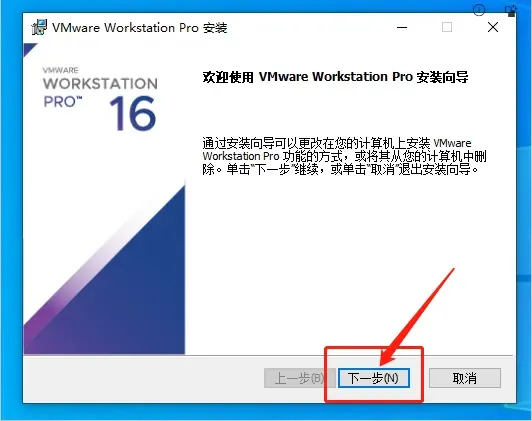Click the small blue corner triangle top-left
Image resolution: width=532 pixels, height=421 pixels.
[x=30, y=50]
